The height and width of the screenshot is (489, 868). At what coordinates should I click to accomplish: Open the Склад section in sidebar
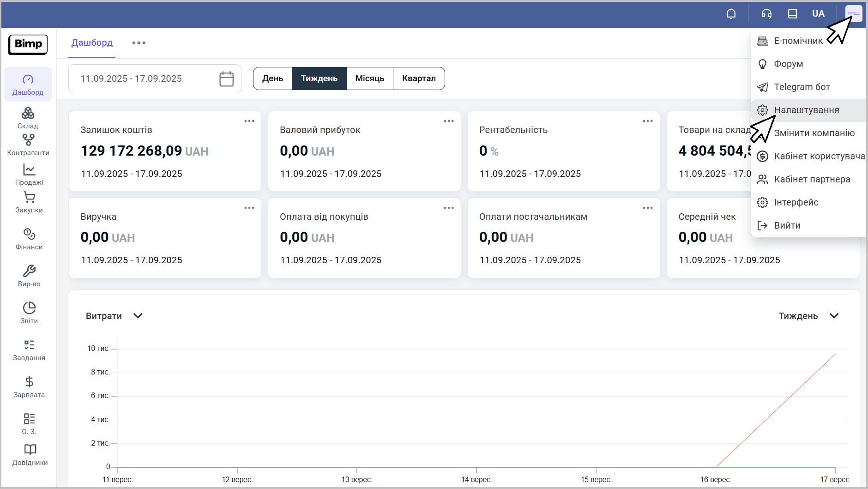point(28,118)
